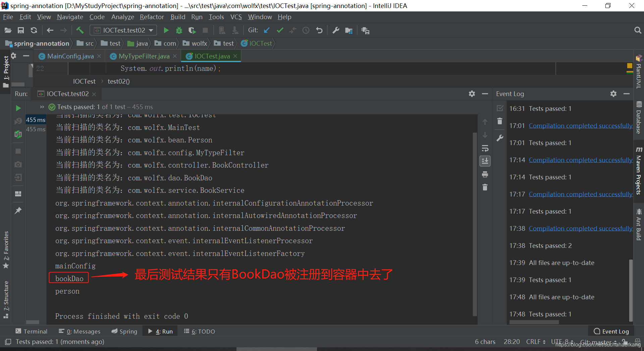Open the File menu

pos(8,17)
